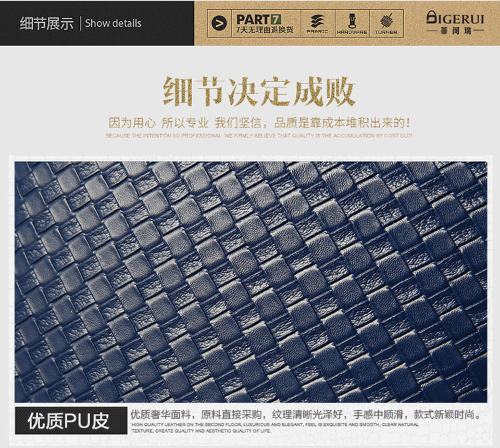Click the 因为用心 所以专业 slogan line

click(259, 123)
